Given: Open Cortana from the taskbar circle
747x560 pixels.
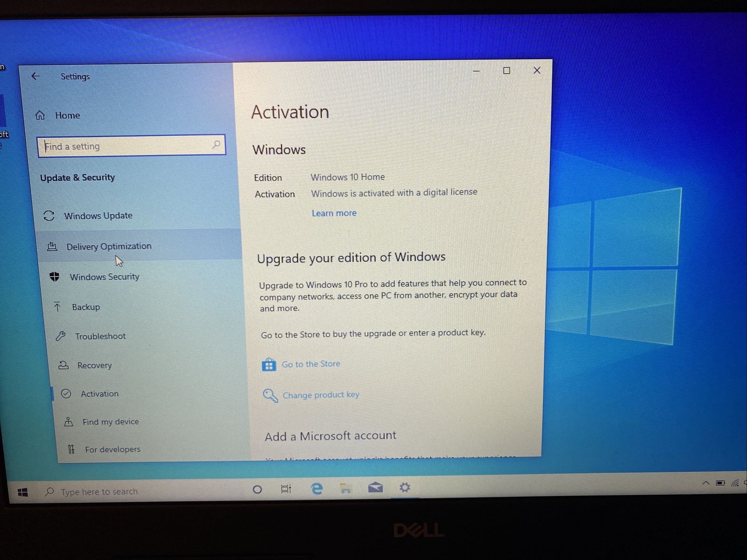Looking at the screenshot, I should 257,489.
